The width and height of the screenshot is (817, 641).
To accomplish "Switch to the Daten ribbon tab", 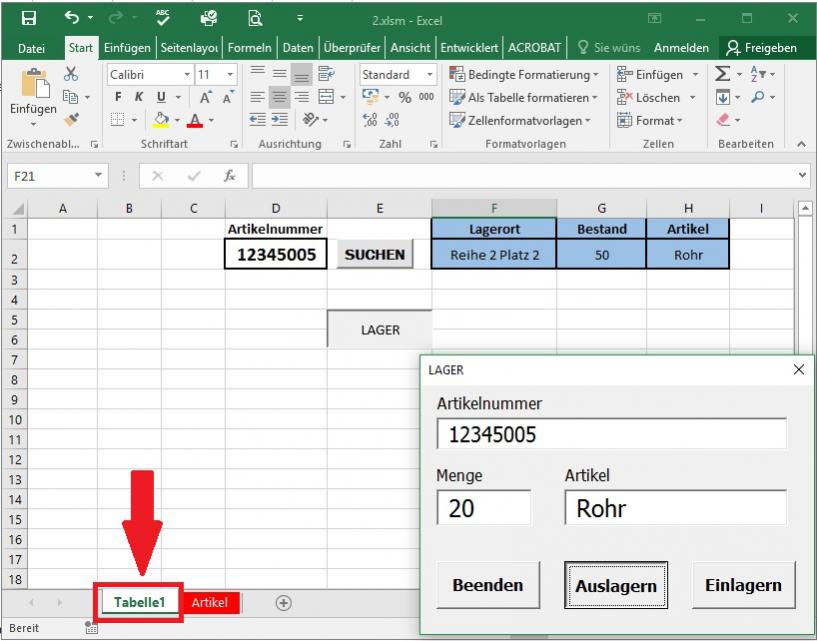I will pyautogui.click(x=298, y=48).
